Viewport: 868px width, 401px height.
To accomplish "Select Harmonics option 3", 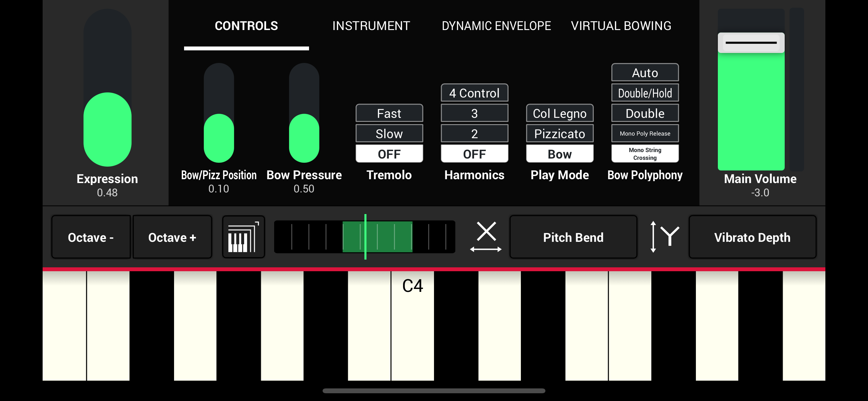I will pyautogui.click(x=474, y=113).
